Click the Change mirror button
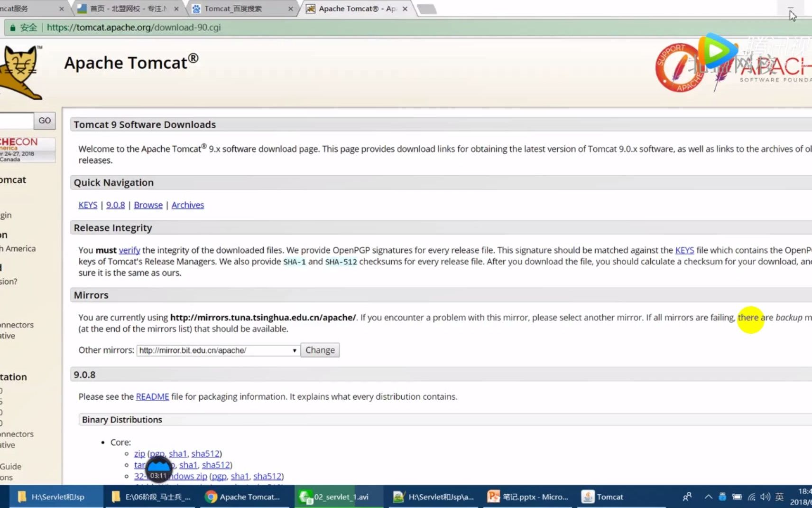This screenshot has width=812, height=508. pos(320,350)
